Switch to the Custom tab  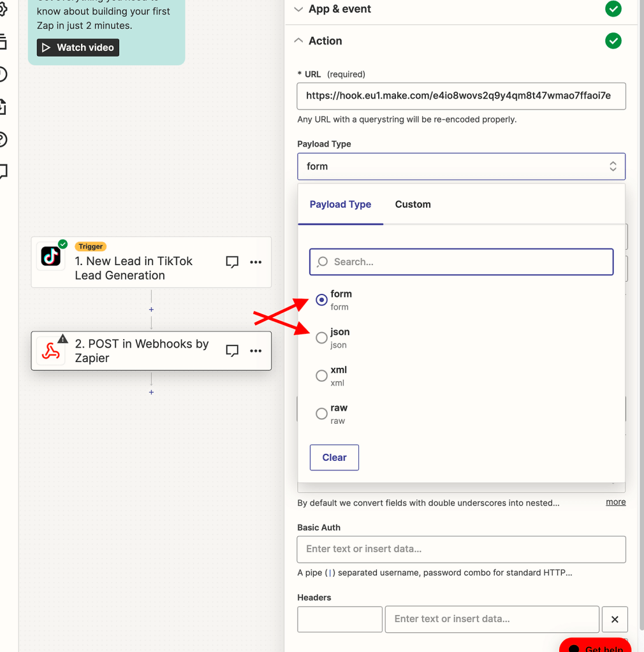tap(413, 204)
